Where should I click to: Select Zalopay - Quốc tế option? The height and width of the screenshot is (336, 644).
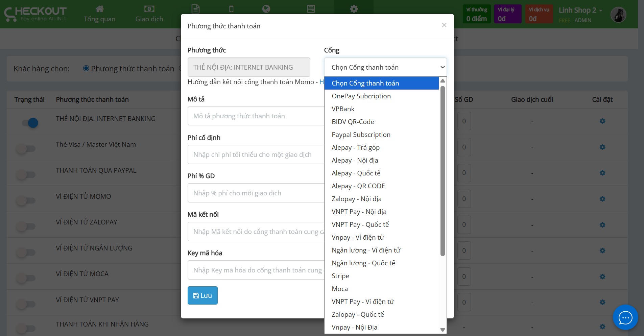point(382,314)
